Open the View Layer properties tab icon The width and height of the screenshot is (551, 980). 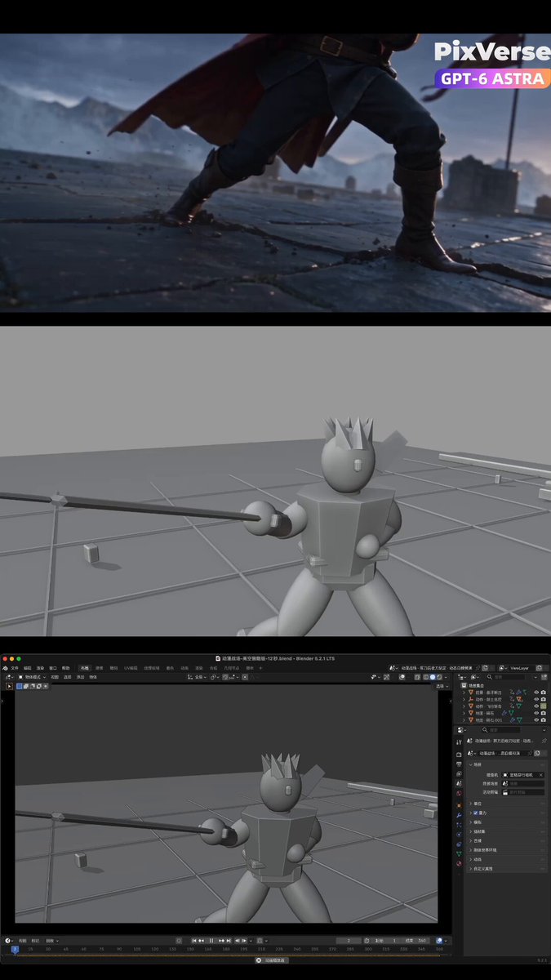pyautogui.click(x=459, y=773)
